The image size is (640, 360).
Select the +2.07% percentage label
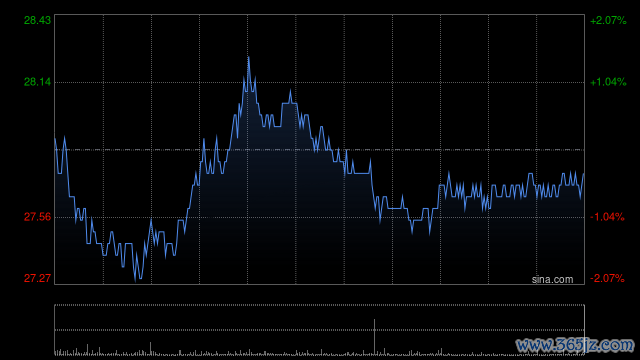tap(608, 20)
